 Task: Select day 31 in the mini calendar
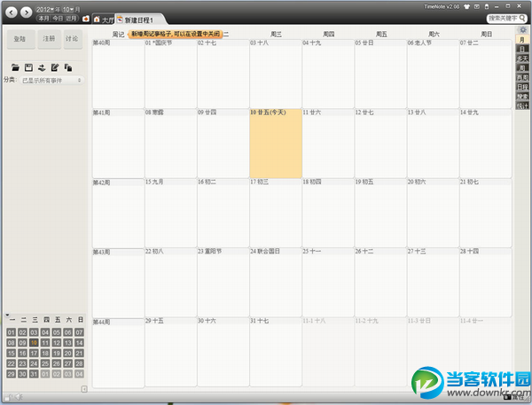pos(34,374)
